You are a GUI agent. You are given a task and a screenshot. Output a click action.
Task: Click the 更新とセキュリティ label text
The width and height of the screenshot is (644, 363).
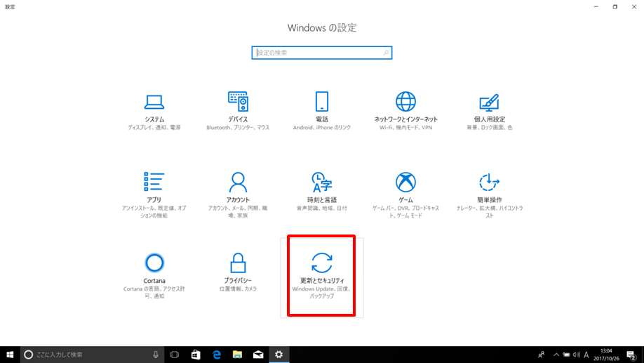(321, 280)
